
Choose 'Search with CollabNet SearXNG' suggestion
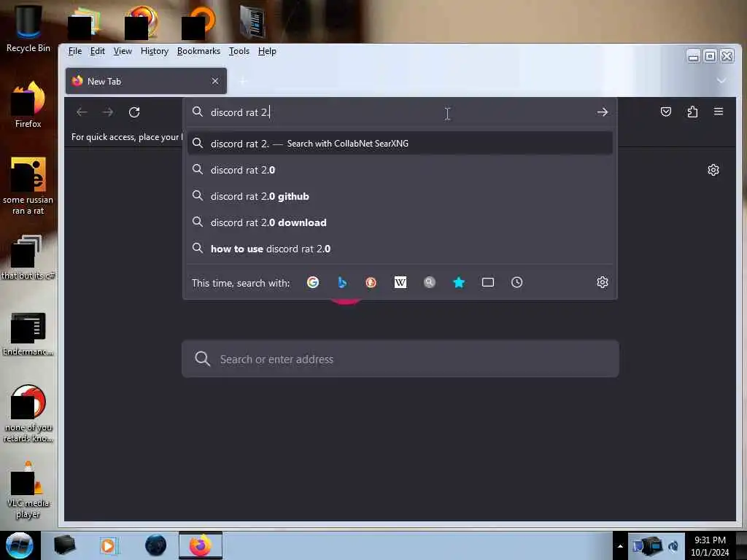[400, 144]
